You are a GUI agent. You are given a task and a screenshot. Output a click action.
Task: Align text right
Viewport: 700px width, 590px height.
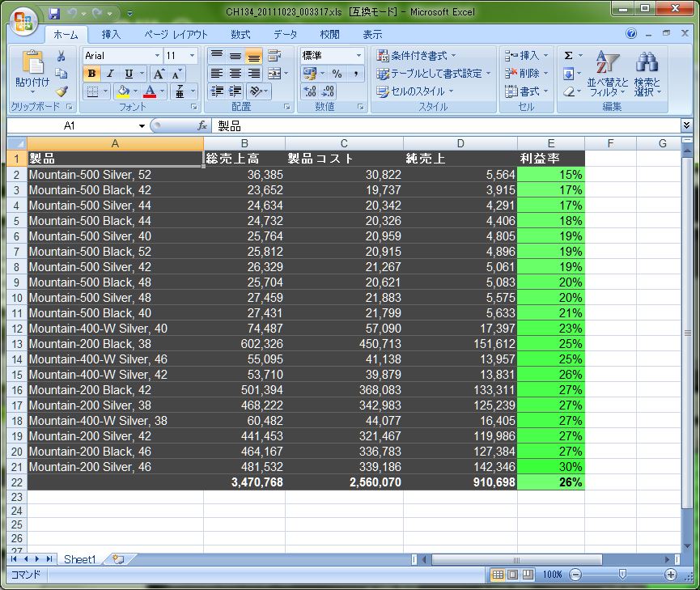253,74
